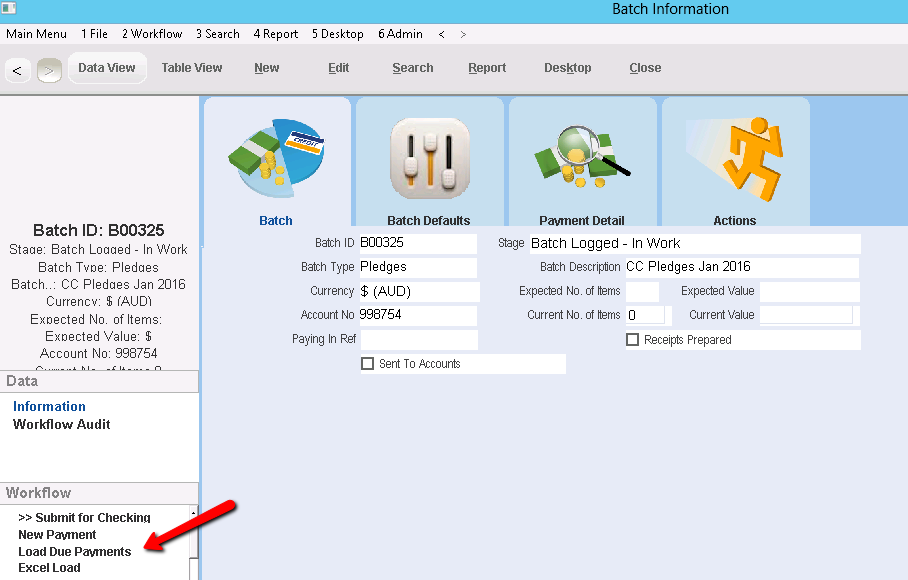Select Load Due Payments workflow action
The image size is (908, 580).
click(x=75, y=552)
